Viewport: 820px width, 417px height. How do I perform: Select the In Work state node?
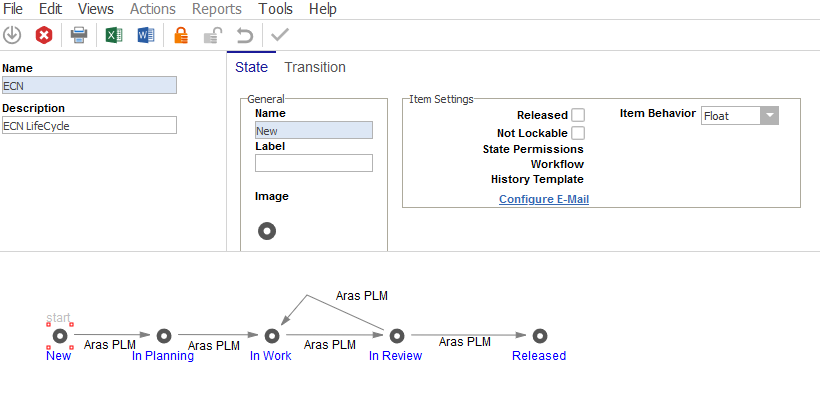pos(271,336)
